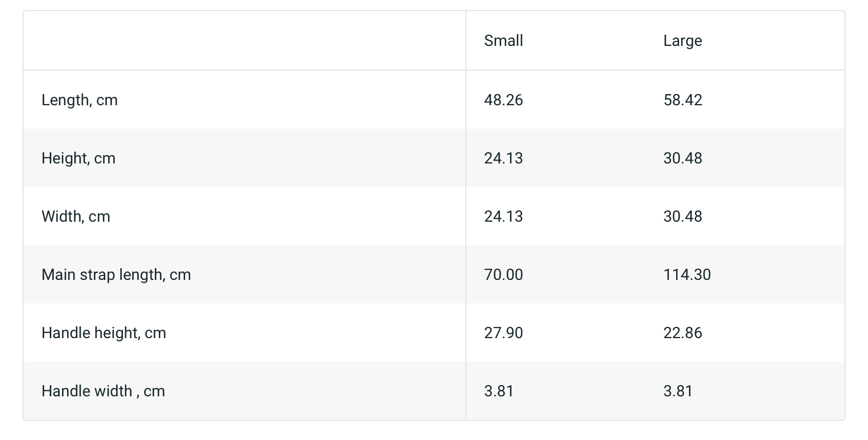Click Large value in Width row
The height and width of the screenshot is (440, 868).
[682, 217]
